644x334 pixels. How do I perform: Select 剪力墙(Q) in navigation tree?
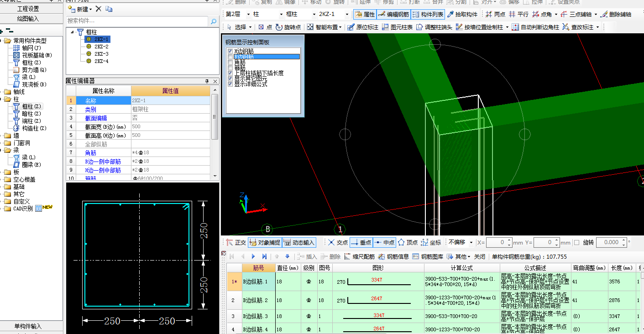coord(34,70)
